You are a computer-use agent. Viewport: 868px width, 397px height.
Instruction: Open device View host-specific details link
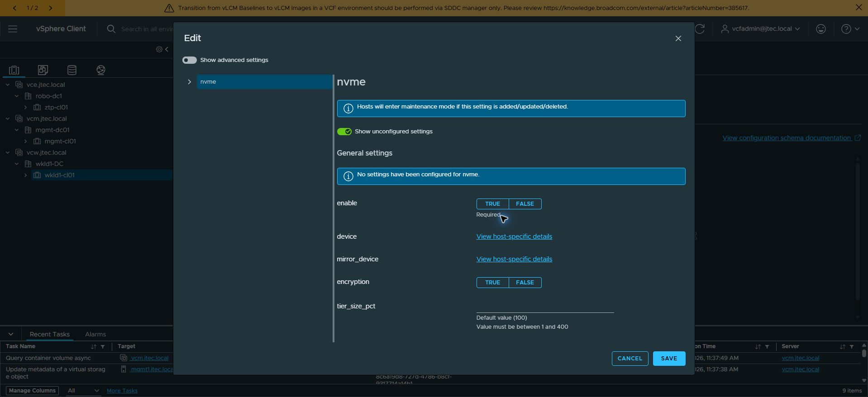point(514,236)
